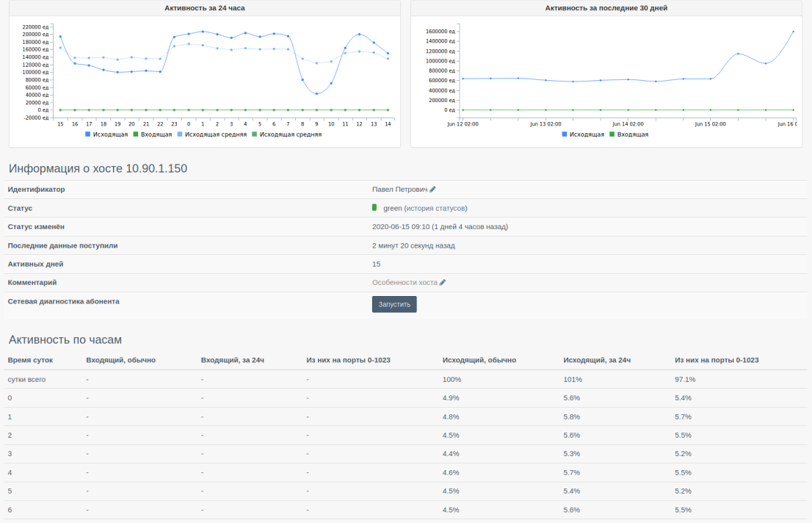This screenshot has width=812, height=523.
Task: Click the pencil icon next to Особенности хоста
Action: pyautogui.click(x=443, y=283)
